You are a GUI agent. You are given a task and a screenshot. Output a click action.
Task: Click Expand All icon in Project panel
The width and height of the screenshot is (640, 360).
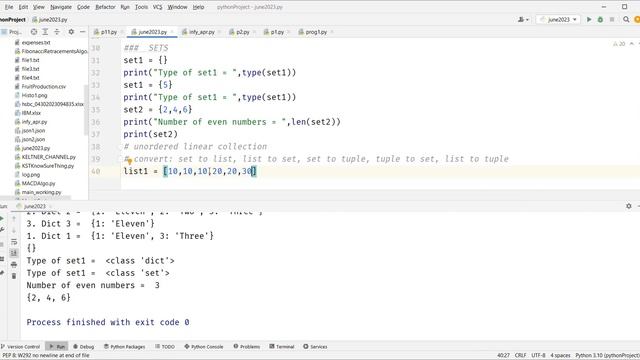coord(45,32)
